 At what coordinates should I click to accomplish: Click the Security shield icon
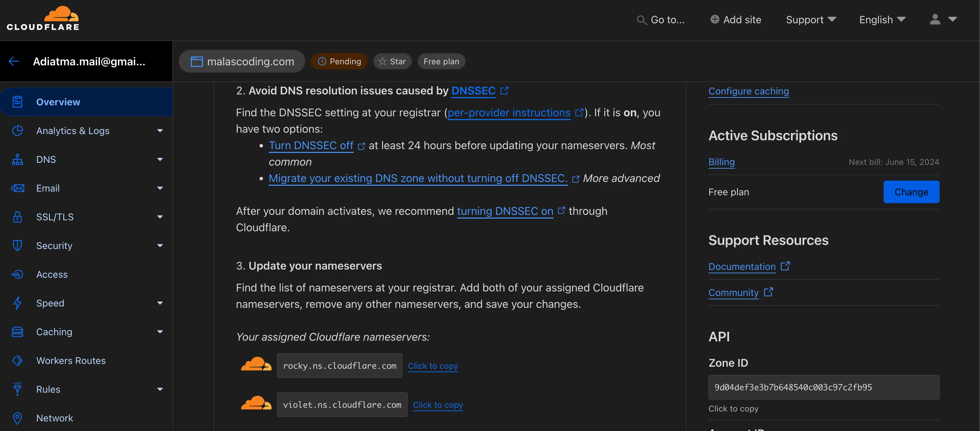point(17,245)
